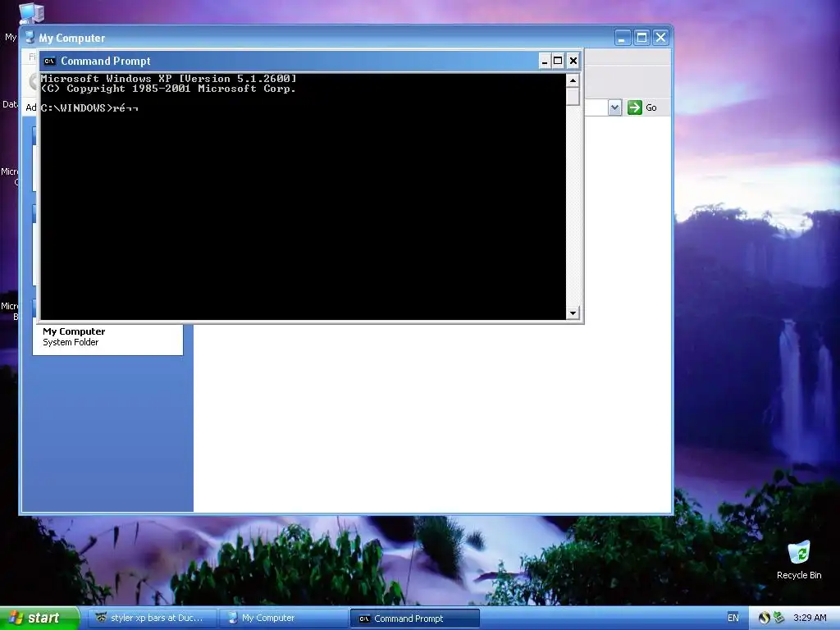Open the Recycle Bin desktop icon
Screen dimensions: 840x630
click(799, 559)
